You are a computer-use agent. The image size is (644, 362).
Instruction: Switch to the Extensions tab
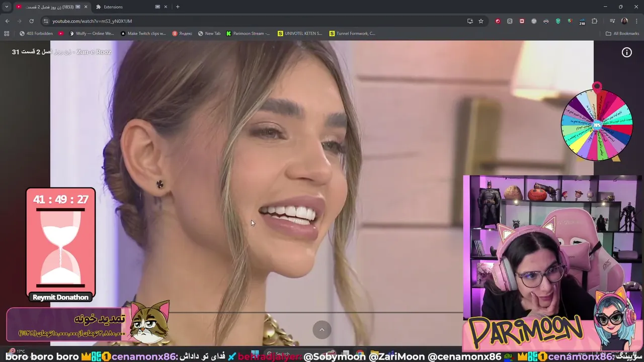click(x=131, y=7)
